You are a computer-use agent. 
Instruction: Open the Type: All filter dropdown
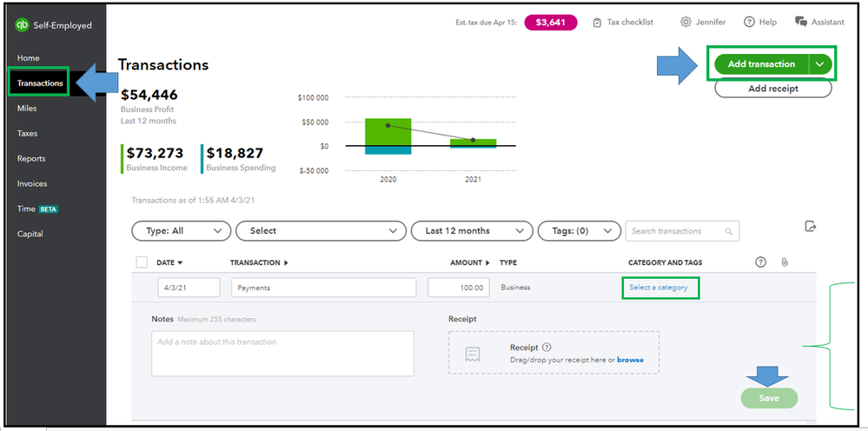(181, 231)
